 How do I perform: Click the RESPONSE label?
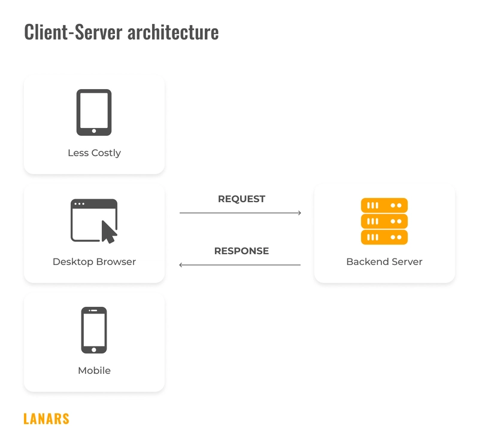tap(241, 251)
